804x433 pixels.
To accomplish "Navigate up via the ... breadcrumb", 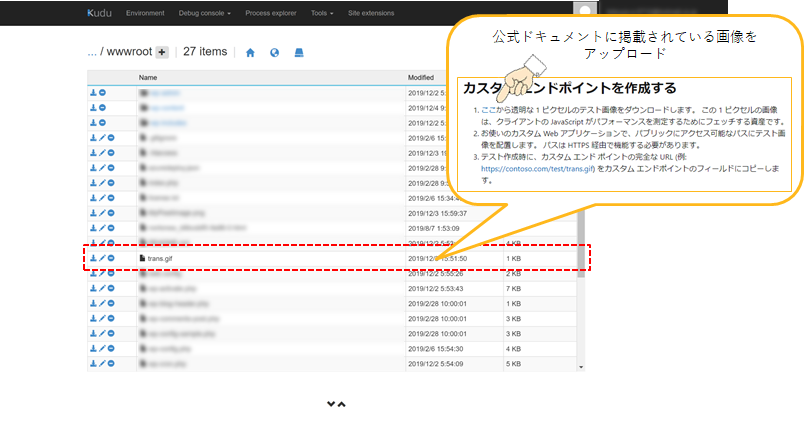I will click(92, 52).
